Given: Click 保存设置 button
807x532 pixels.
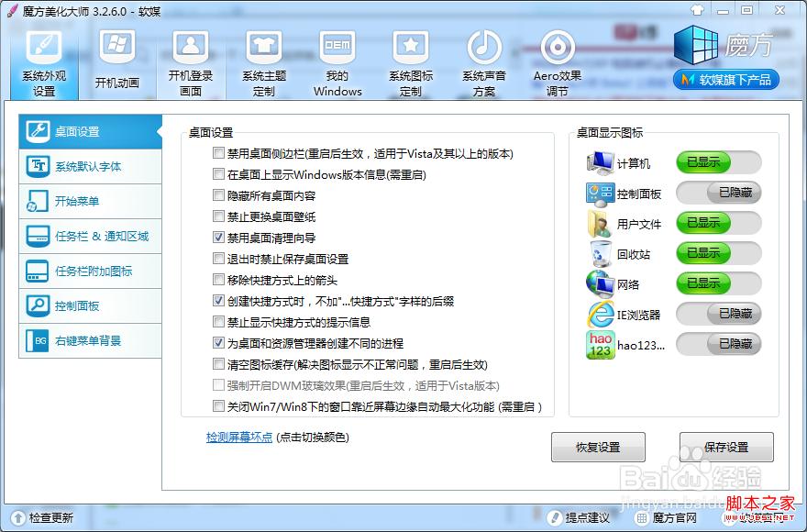Looking at the screenshot, I should [x=726, y=447].
